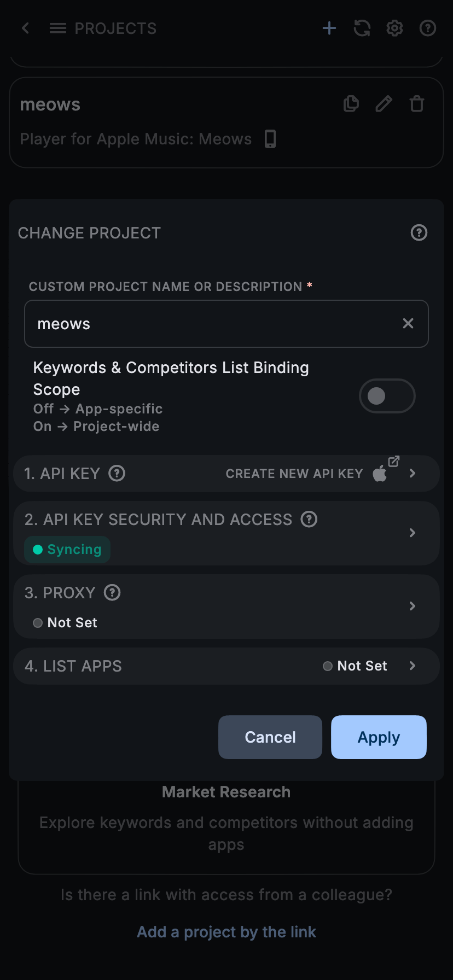Toggle Keywords & Competitors List Binding Scope
453x980 pixels.
coord(387,396)
